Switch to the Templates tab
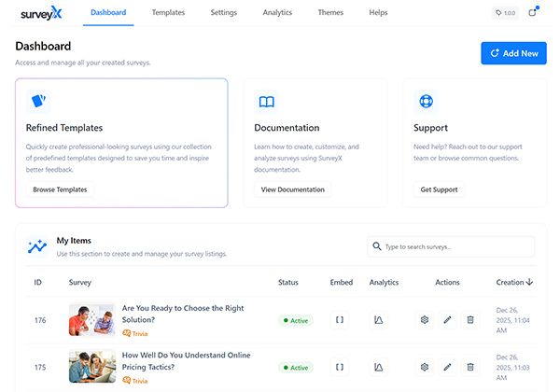 point(168,12)
